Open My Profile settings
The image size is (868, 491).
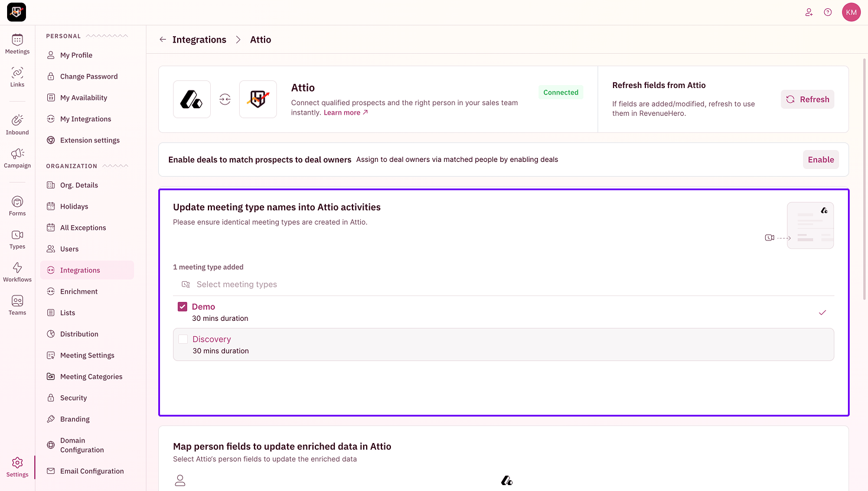tap(87, 55)
